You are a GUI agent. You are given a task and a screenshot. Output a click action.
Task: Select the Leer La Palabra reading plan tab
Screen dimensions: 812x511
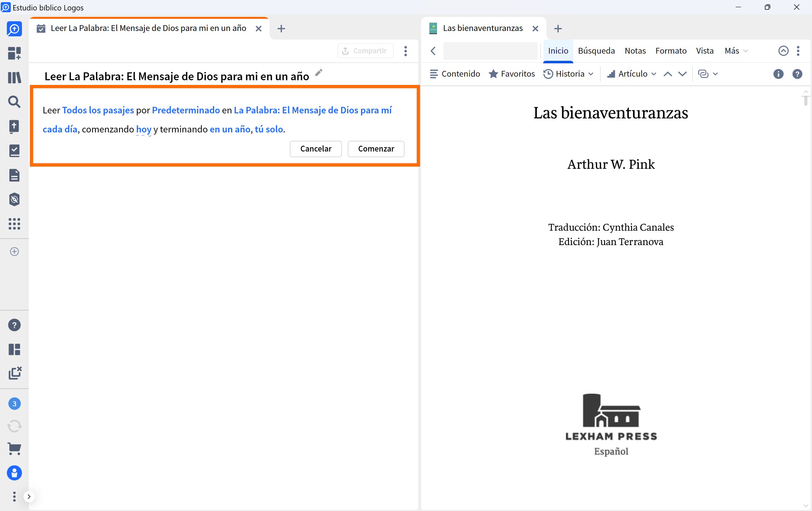pyautogui.click(x=149, y=28)
